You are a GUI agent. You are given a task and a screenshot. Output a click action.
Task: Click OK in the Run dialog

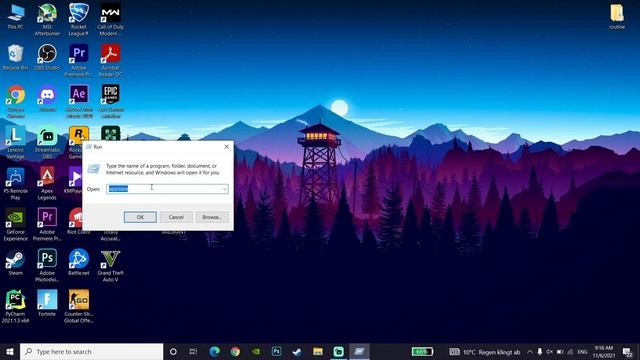pos(140,217)
